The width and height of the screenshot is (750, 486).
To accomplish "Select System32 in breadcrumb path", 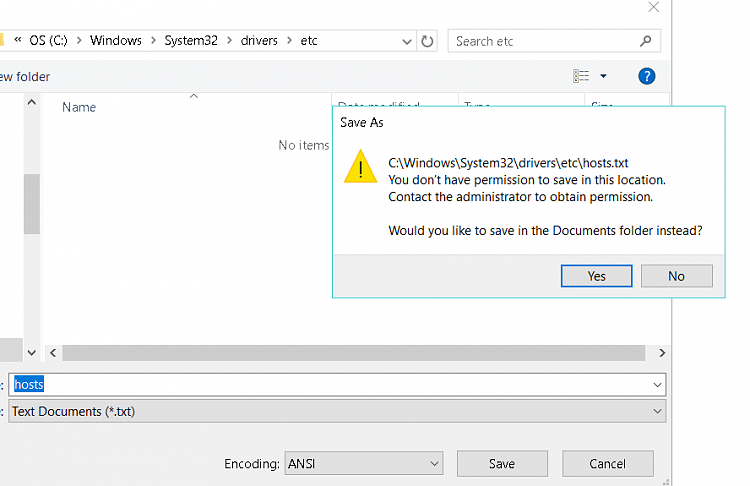I will point(191,41).
